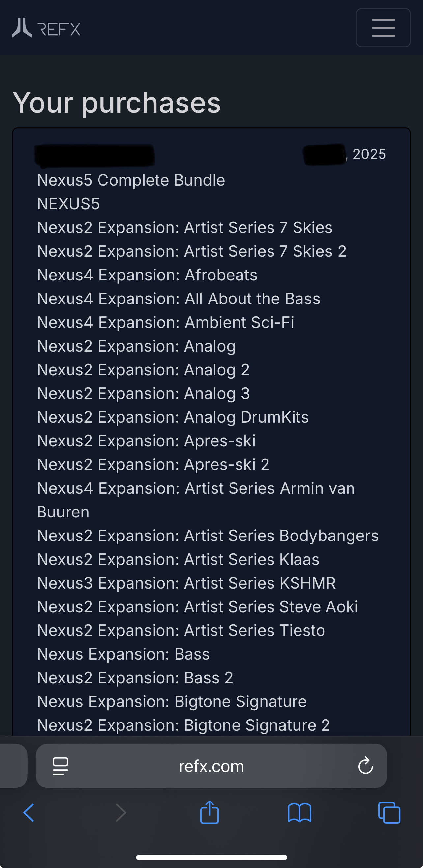Select Nexus3 Expansion: Artist Series KSHMR
The height and width of the screenshot is (868, 423).
point(186,583)
